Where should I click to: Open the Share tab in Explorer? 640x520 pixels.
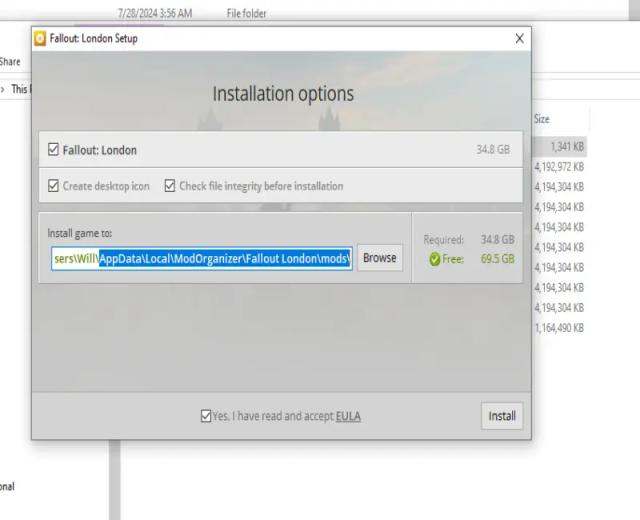(10, 62)
